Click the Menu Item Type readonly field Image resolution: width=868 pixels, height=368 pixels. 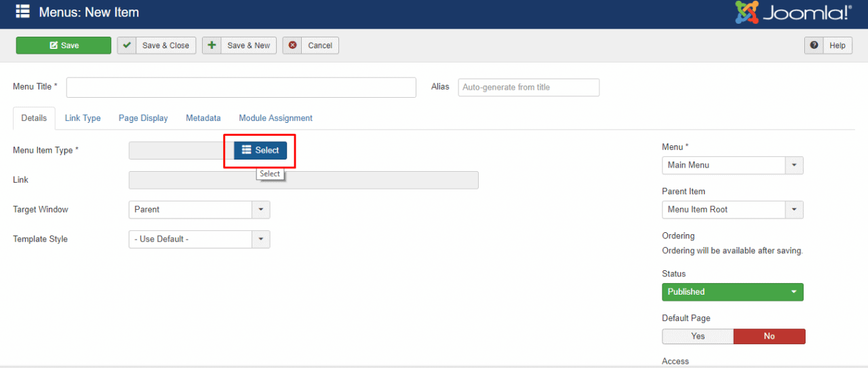coord(181,151)
